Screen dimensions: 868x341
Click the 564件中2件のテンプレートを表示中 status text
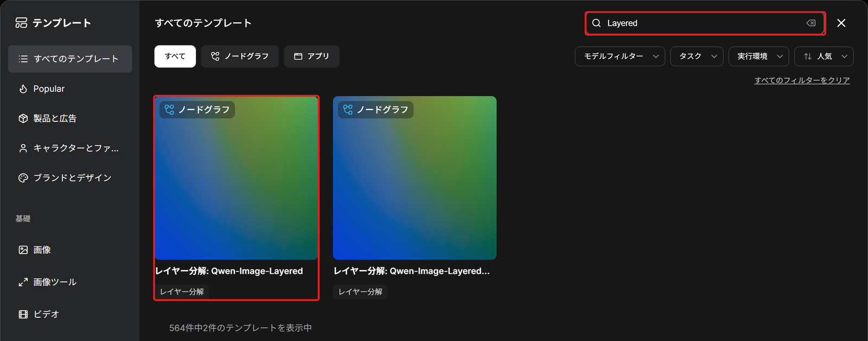240,328
